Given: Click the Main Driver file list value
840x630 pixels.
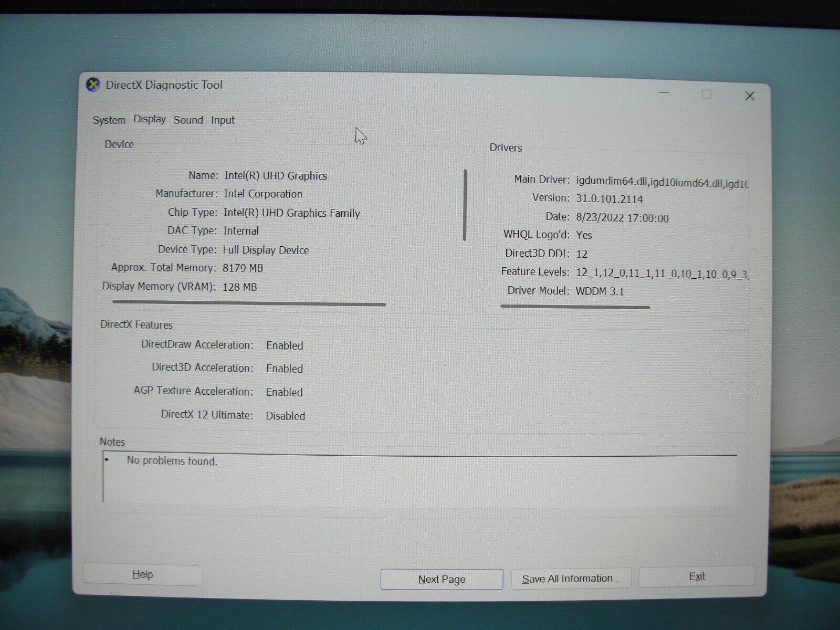Looking at the screenshot, I should 661,183.
